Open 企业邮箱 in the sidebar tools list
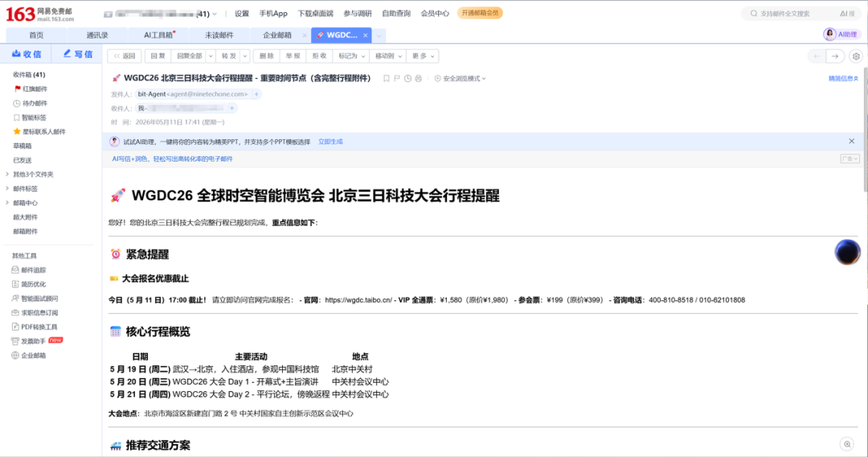This screenshot has width=868, height=457. point(29,356)
